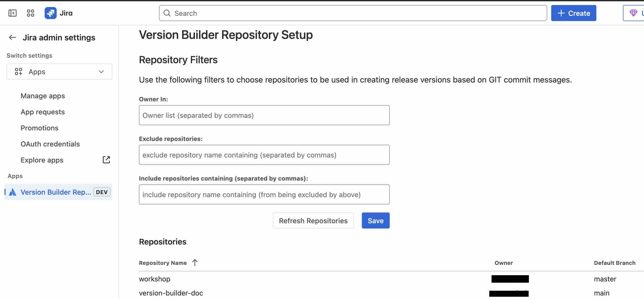Focus the Exclude repositories input field

(x=264, y=155)
